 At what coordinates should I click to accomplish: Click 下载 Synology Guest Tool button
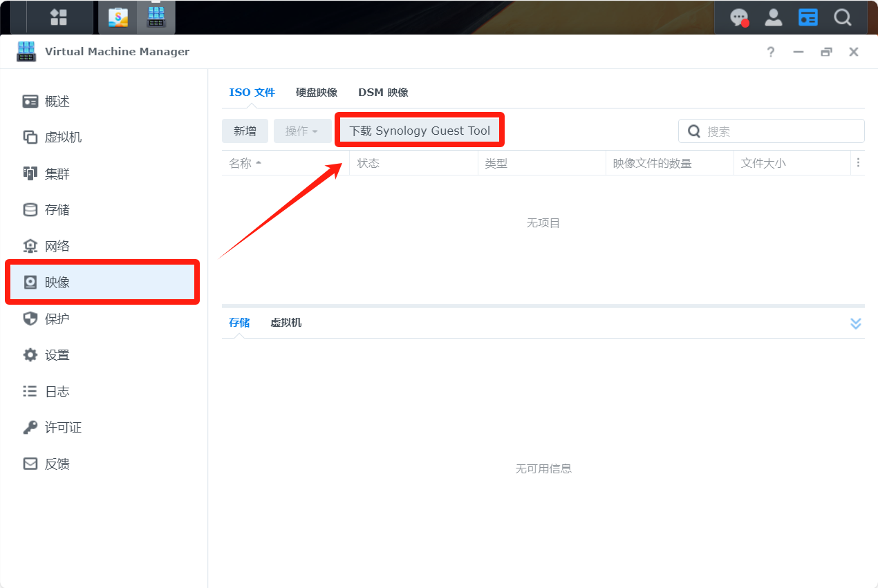(x=420, y=131)
